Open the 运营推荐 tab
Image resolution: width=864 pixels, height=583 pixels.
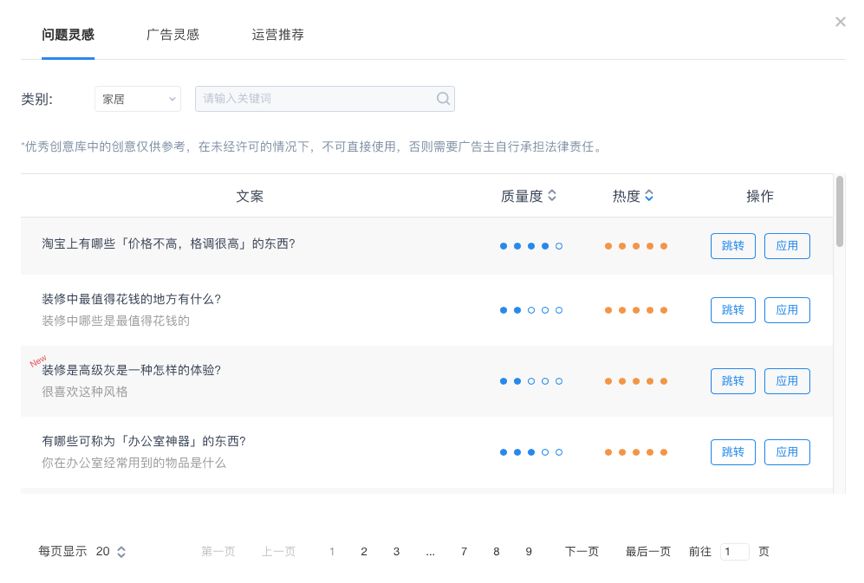pos(278,35)
